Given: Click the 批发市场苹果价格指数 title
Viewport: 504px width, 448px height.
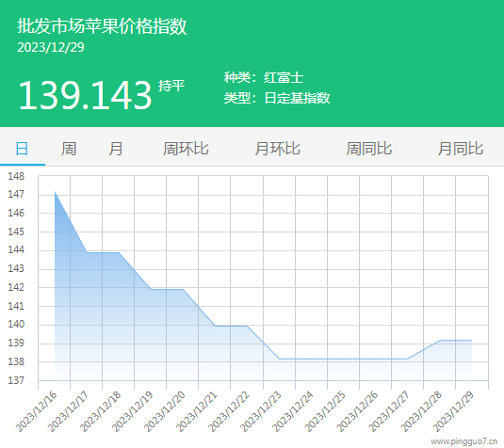Looking at the screenshot, I should point(102,26).
